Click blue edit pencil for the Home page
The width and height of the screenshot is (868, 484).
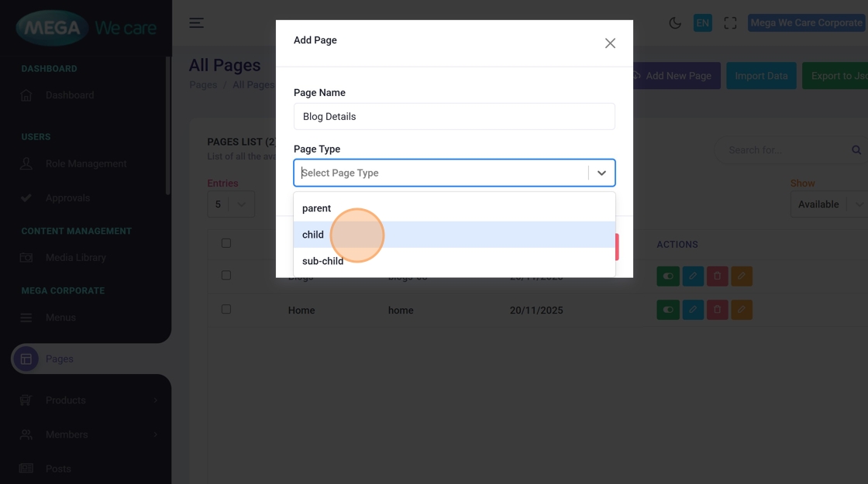pos(693,310)
